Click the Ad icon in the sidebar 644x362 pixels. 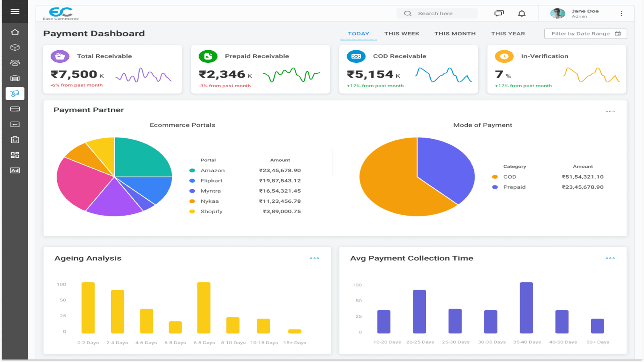pyautogui.click(x=15, y=171)
